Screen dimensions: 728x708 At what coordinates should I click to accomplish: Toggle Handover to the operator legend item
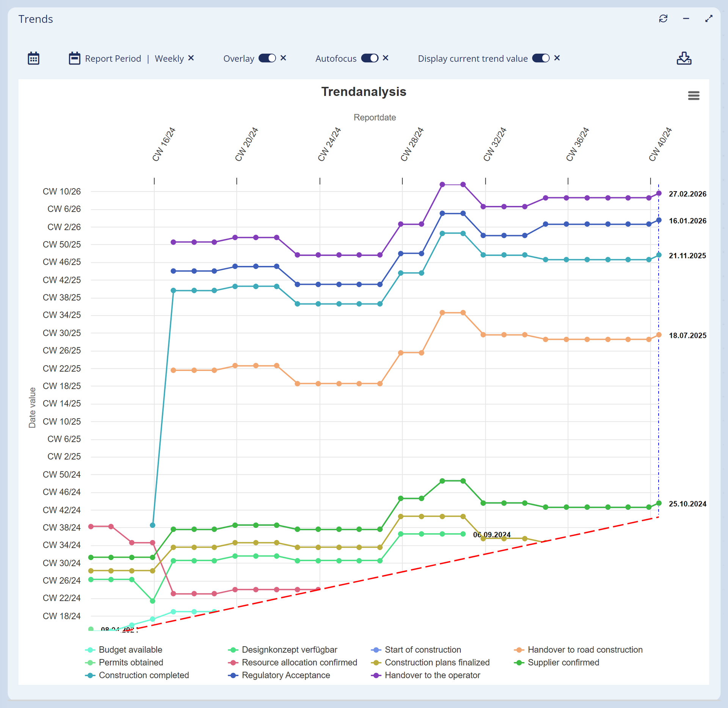click(432, 675)
